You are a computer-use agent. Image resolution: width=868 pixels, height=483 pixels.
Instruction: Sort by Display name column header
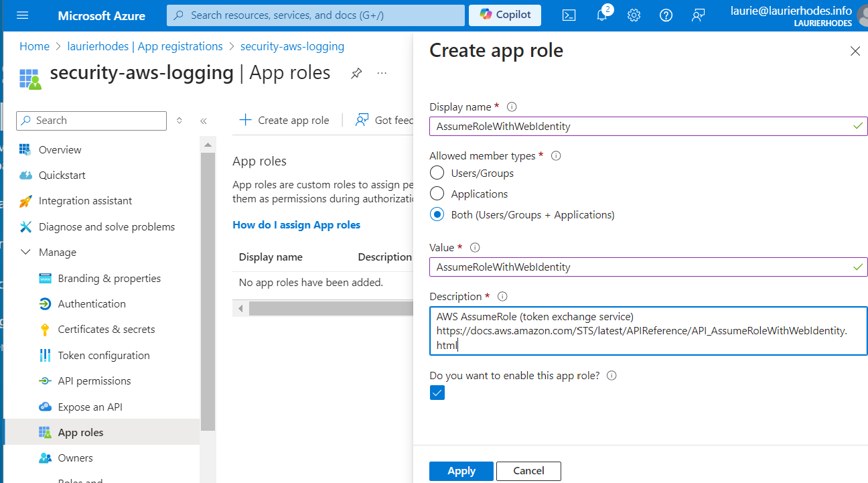[x=271, y=257]
